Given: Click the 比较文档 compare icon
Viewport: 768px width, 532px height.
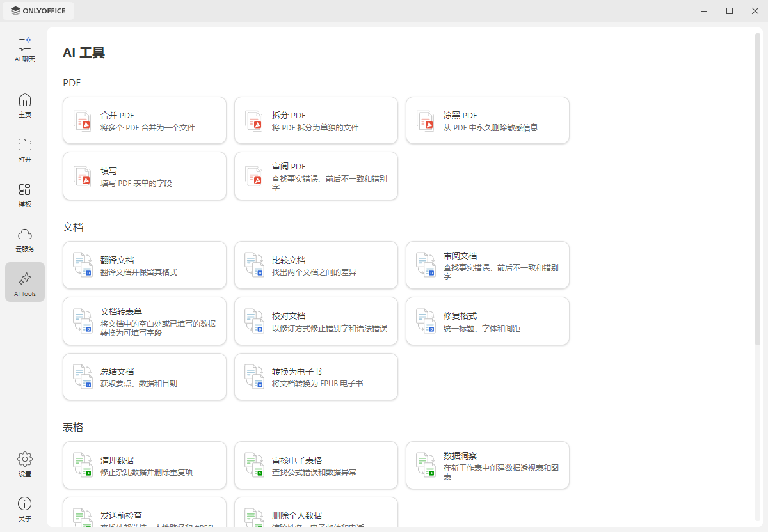Looking at the screenshot, I should [254, 265].
